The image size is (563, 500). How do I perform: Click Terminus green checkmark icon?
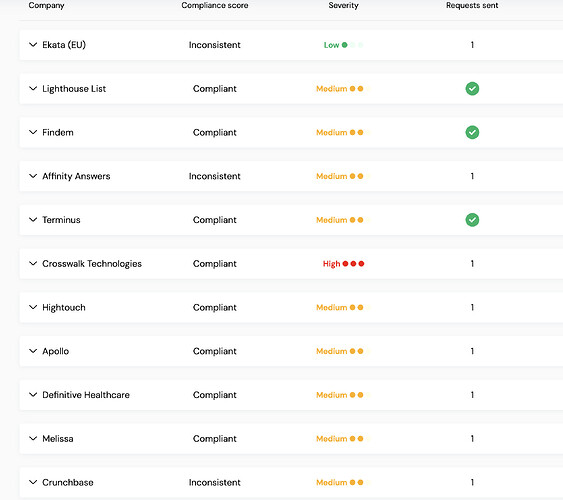pyautogui.click(x=472, y=220)
